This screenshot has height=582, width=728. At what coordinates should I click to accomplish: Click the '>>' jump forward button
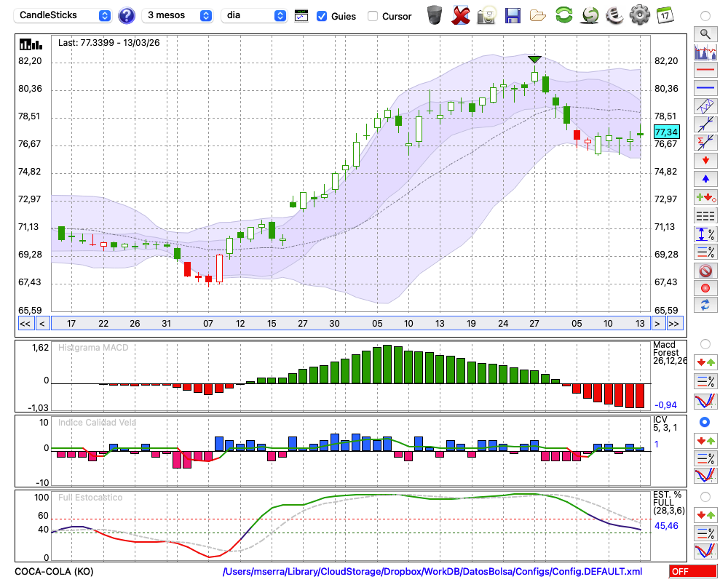[674, 324]
